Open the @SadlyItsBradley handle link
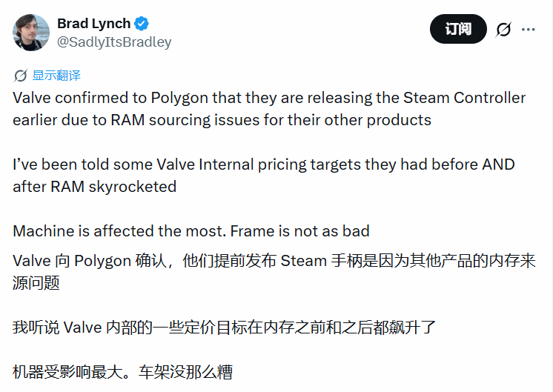Screen dimensions: 553x392 coord(114,42)
